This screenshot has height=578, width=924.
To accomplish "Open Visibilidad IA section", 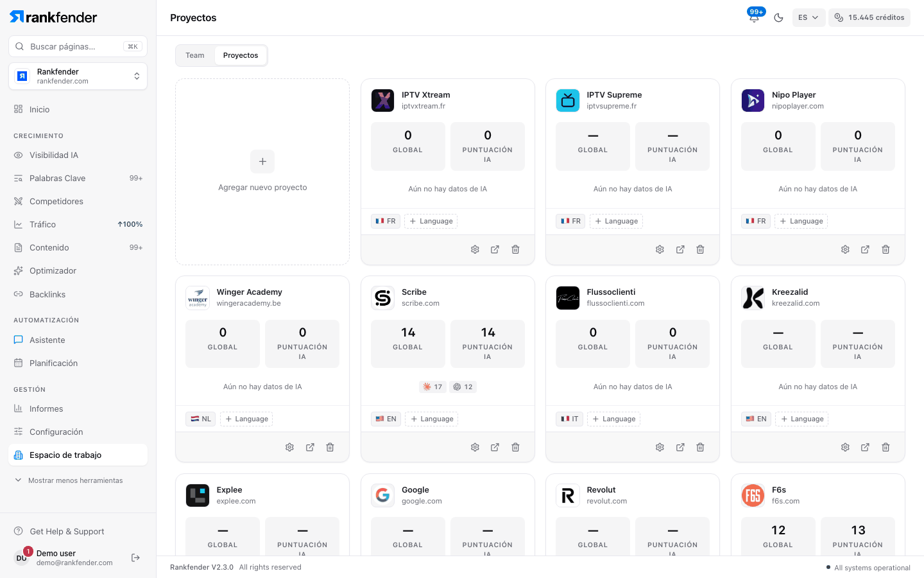I will click(x=78, y=155).
